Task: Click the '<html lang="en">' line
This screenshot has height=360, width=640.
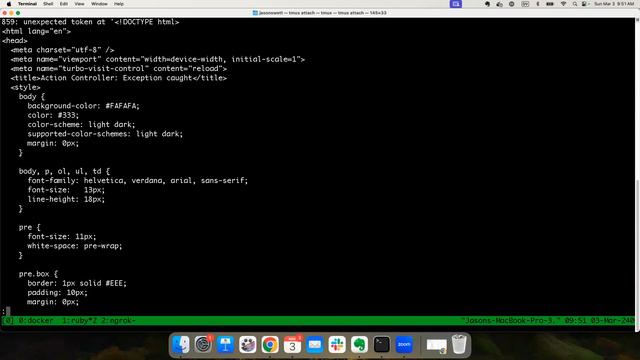Action: tap(36, 31)
